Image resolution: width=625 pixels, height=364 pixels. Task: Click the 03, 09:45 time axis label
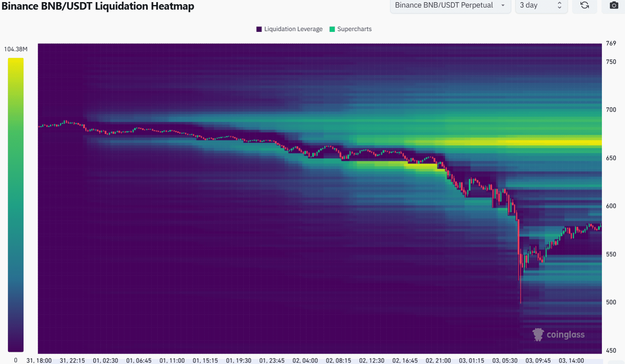point(538,360)
